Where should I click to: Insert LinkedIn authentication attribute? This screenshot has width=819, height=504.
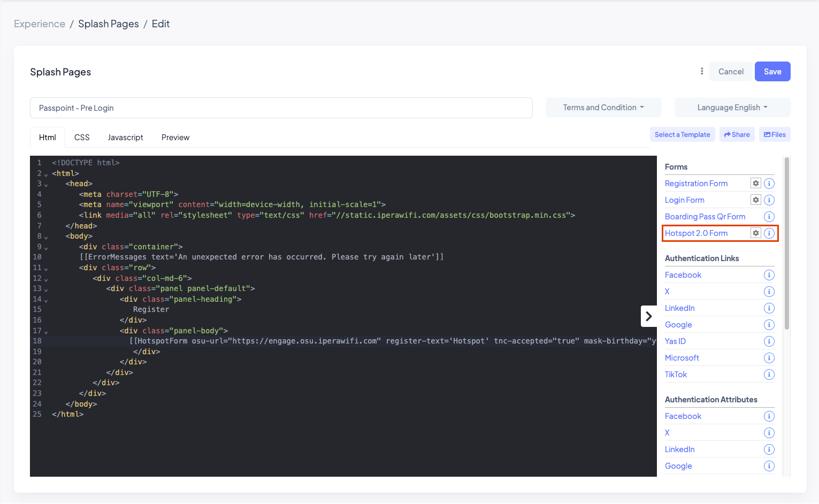pos(680,449)
